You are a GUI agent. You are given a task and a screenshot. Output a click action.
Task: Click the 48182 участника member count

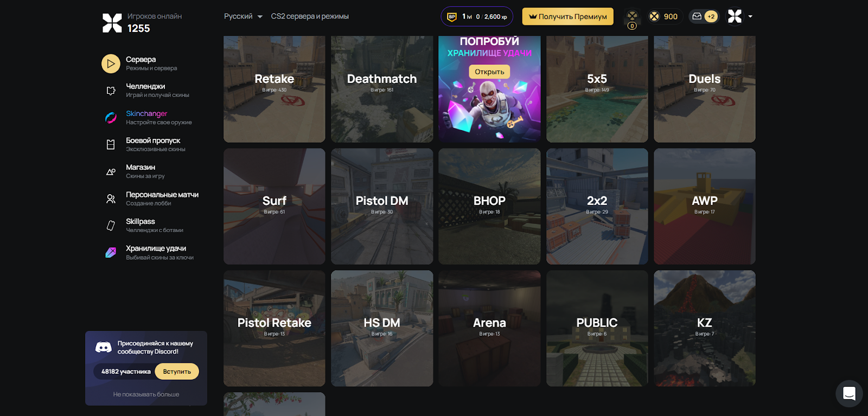click(x=126, y=372)
